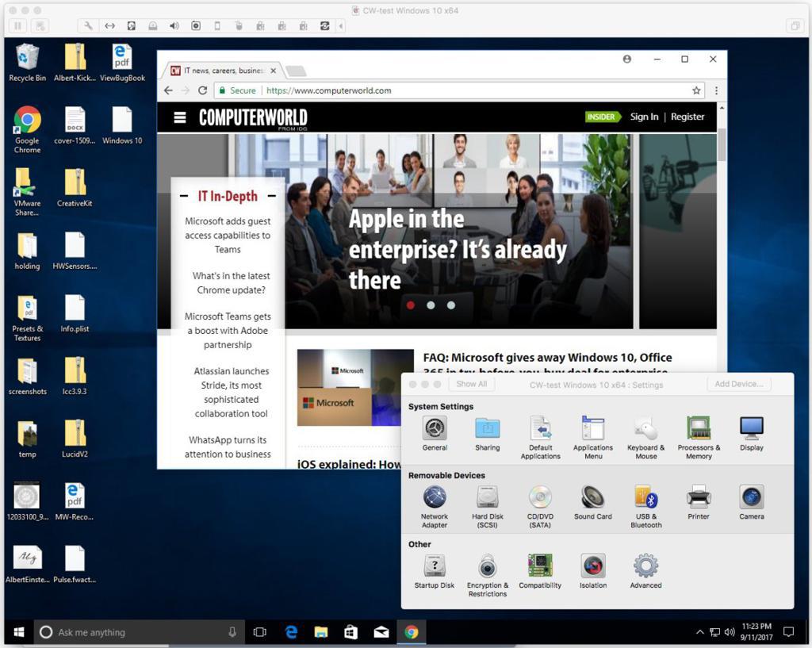Image resolution: width=812 pixels, height=648 pixels.
Task: Open Microsoft Store from taskbar
Action: point(351,632)
